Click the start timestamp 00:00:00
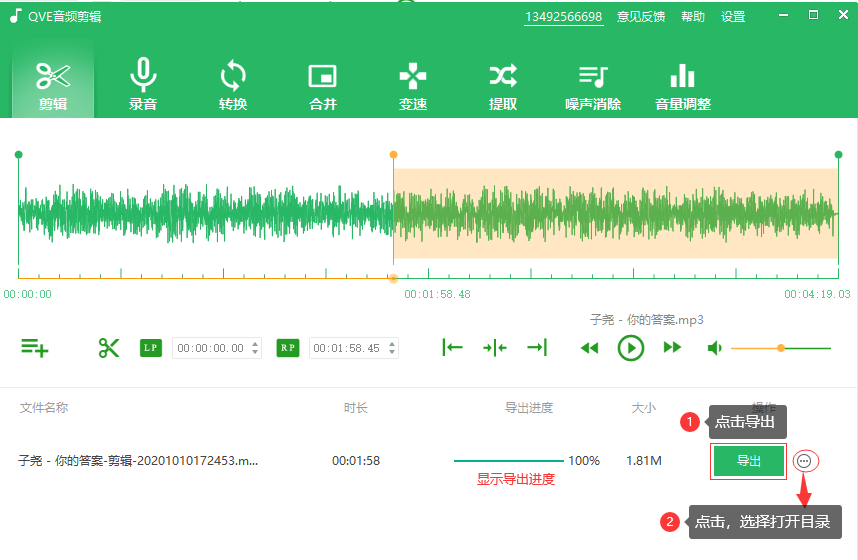Screen dimensions: 858x560 [27, 295]
